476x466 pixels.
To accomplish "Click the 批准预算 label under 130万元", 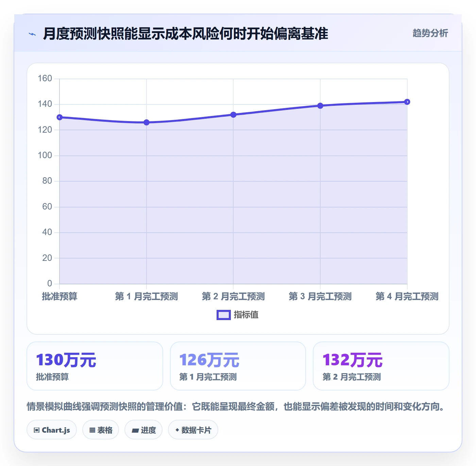I will tap(52, 377).
